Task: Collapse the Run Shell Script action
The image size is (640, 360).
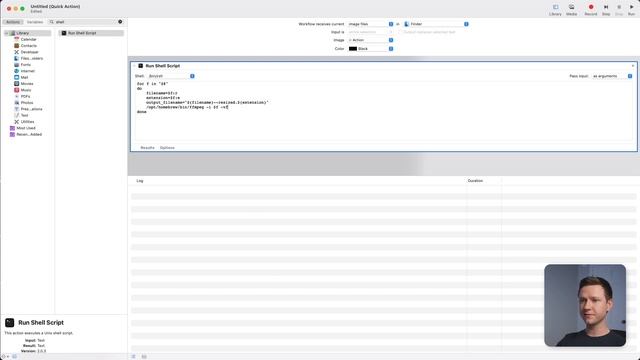Action: point(135,66)
